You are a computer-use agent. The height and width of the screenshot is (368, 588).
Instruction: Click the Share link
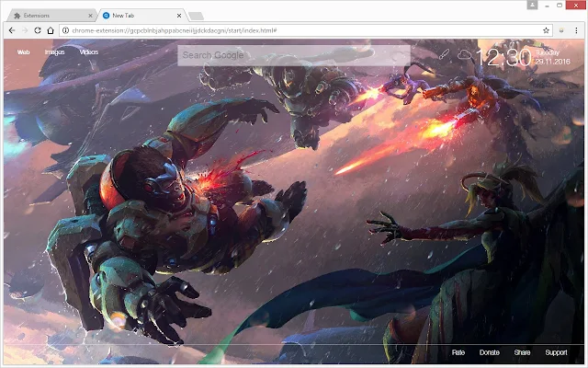click(x=522, y=352)
